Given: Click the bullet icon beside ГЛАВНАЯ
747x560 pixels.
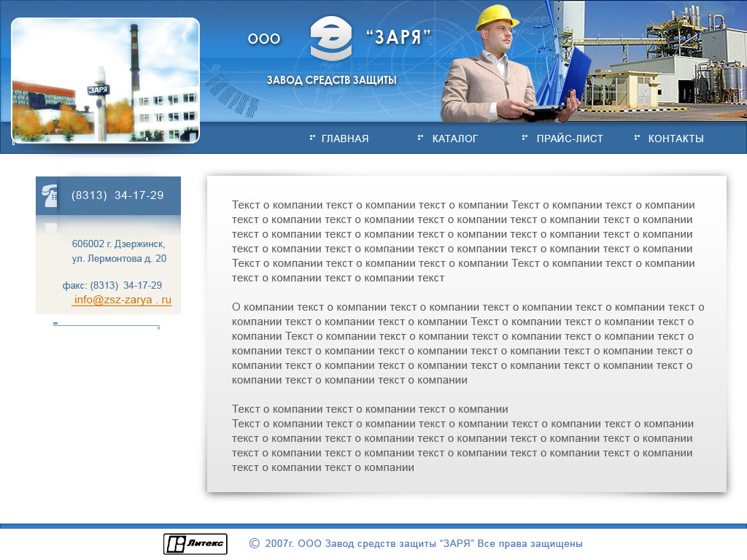Looking at the screenshot, I should coord(312,137).
